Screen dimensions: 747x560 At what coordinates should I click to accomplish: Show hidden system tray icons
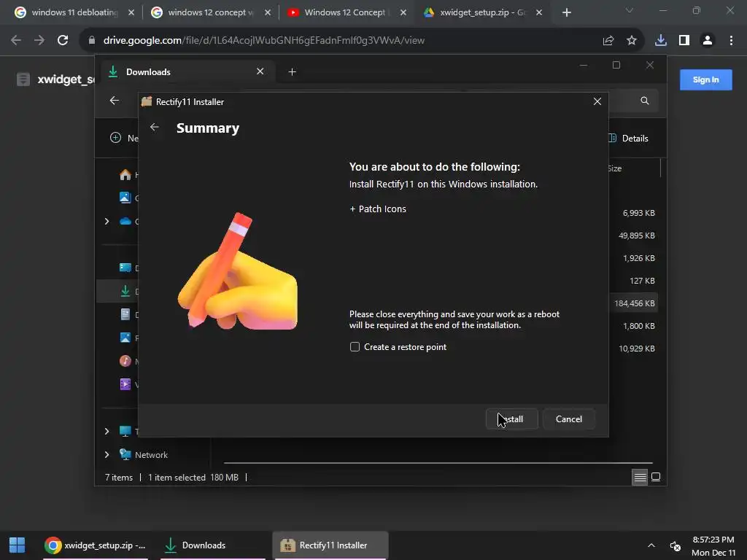tap(651, 545)
